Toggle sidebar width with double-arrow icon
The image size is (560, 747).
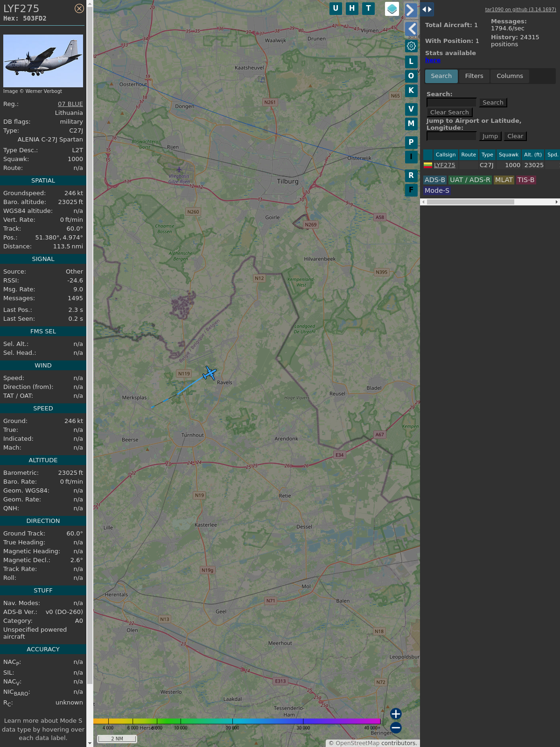pos(427,9)
